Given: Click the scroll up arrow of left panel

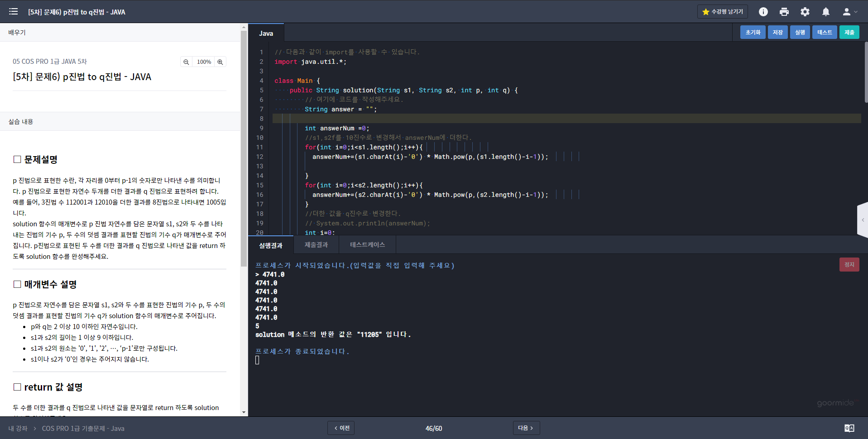Looking at the screenshot, I should [244, 27].
